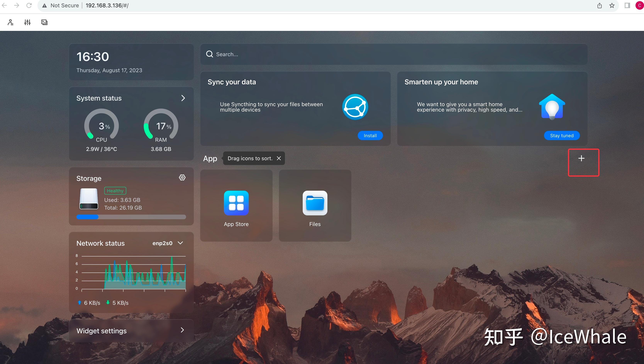Click the smart home lightbulb icon
Image resolution: width=644 pixels, height=364 pixels.
click(552, 107)
